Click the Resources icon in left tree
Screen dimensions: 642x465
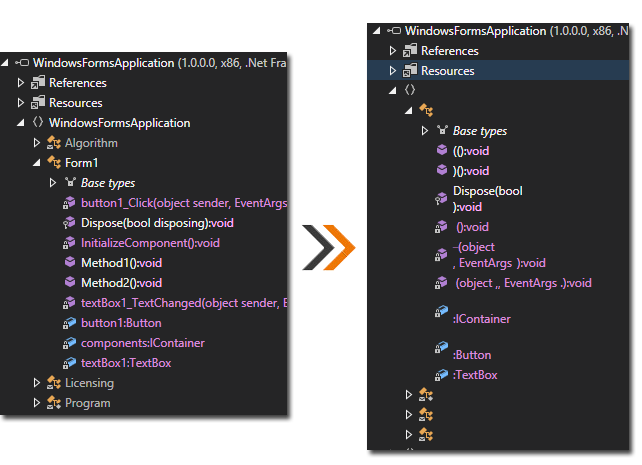tap(38, 102)
